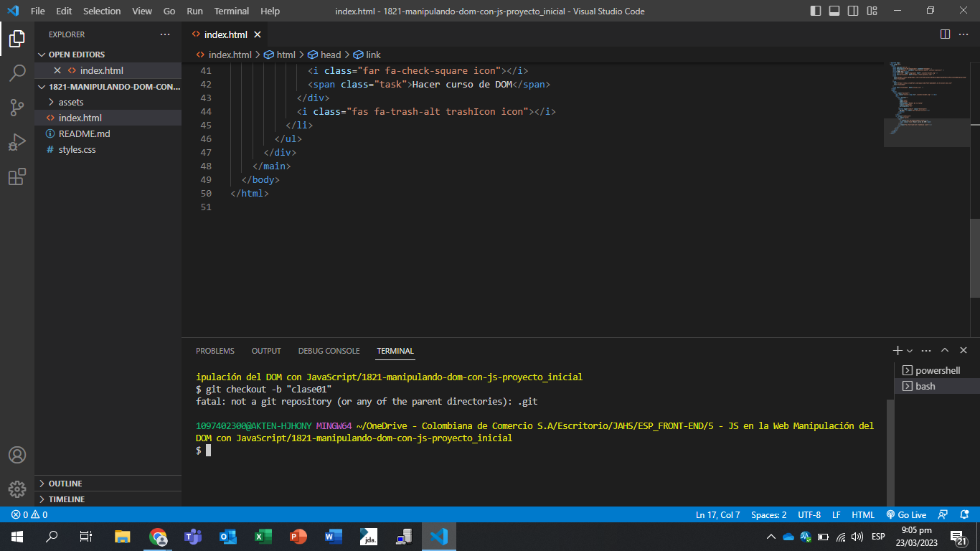
Task: Open editor more actions ellipsis
Action: click(x=963, y=34)
